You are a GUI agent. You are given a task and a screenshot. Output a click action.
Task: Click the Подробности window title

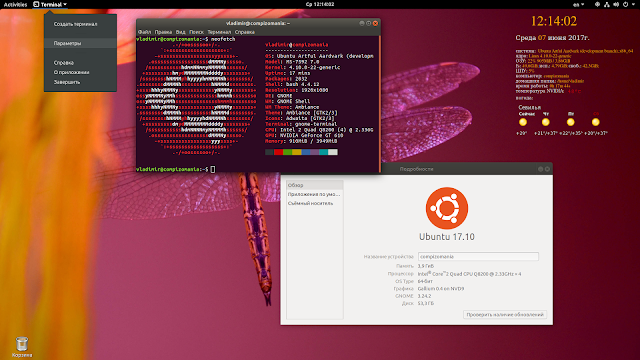tap(416, 169)
